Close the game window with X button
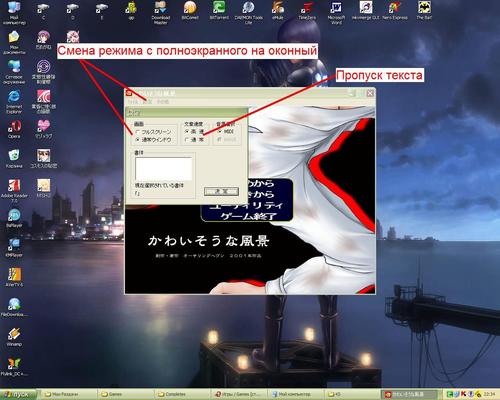 [370, 93]
